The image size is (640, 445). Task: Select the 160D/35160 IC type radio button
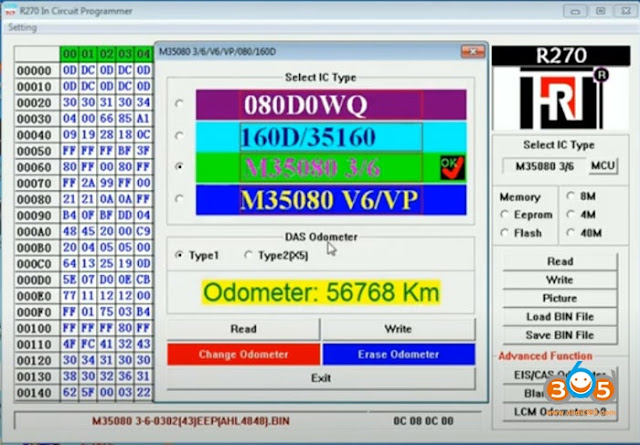pos(179,135)
